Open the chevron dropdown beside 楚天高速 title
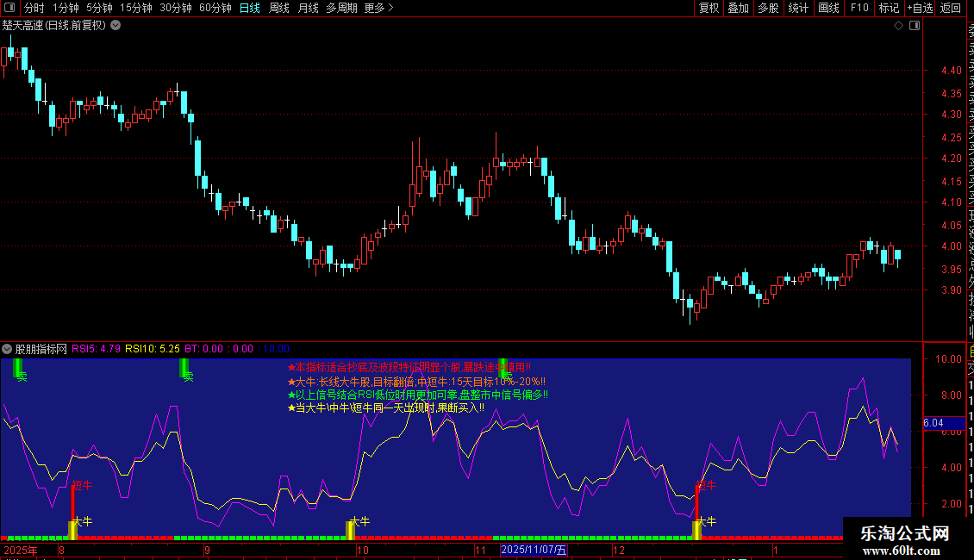The width and height of the screenshot is (974, 560). tap(116, 26)
